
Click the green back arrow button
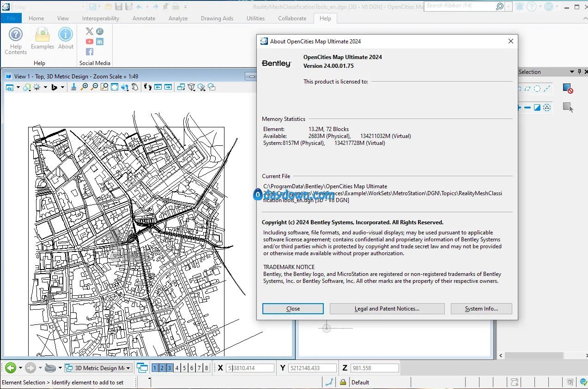pos(11,368)
